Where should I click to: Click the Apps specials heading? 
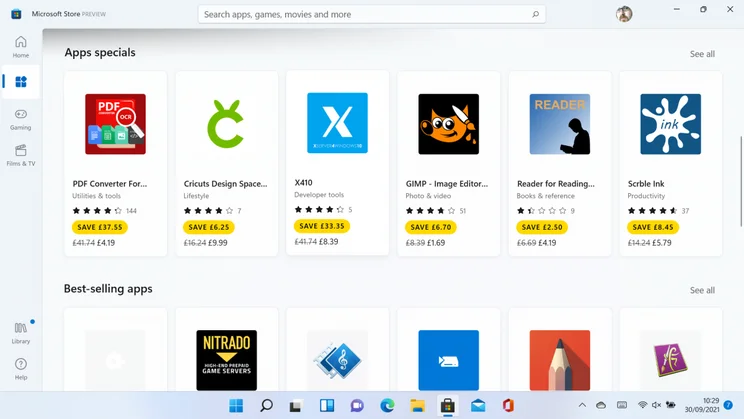100,52
